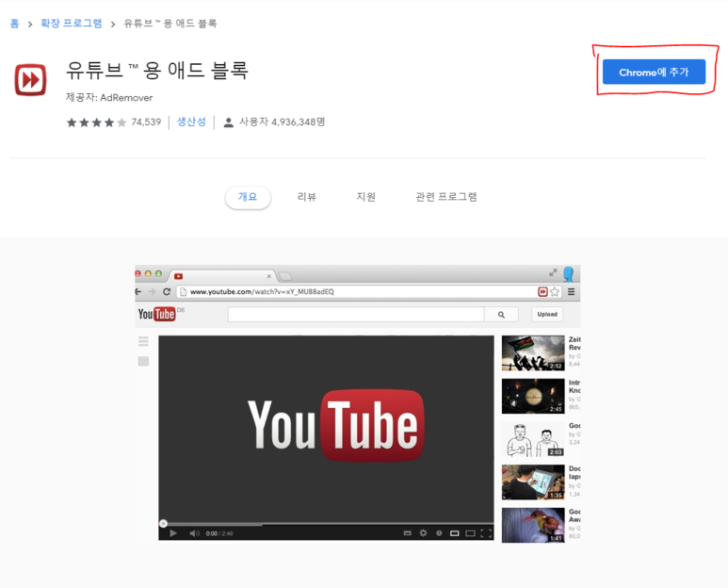Click the theater mode icon in player
The height and width of the screenshot is (588, 728).
[x=470, y=533]
